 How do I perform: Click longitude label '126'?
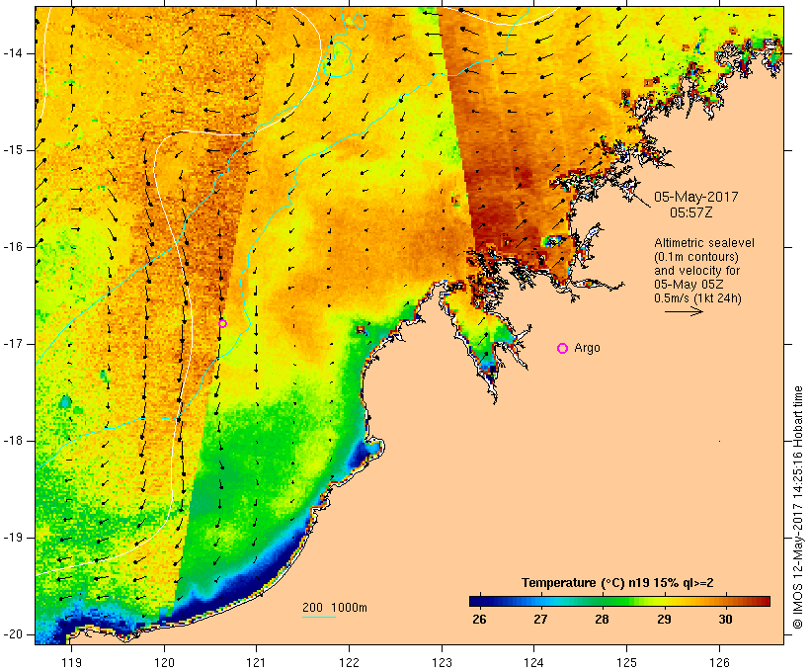point(719,663)
